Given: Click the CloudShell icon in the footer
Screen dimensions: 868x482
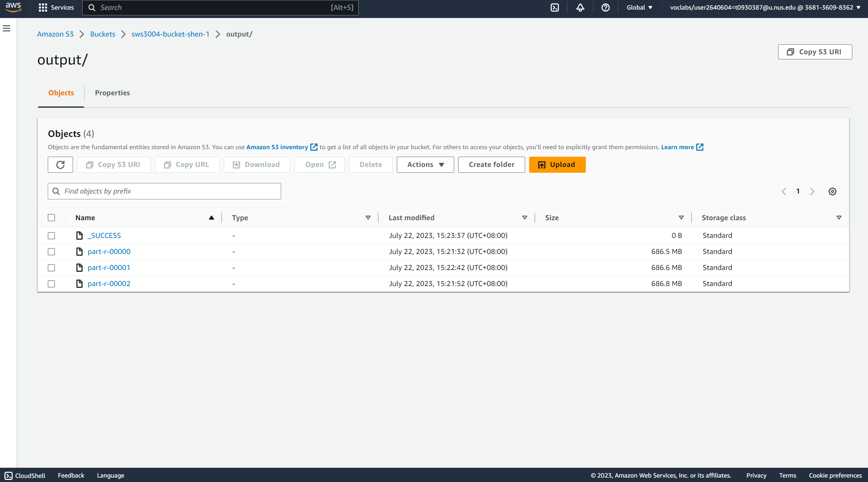Looking at the screenshot, I should 9,476.
